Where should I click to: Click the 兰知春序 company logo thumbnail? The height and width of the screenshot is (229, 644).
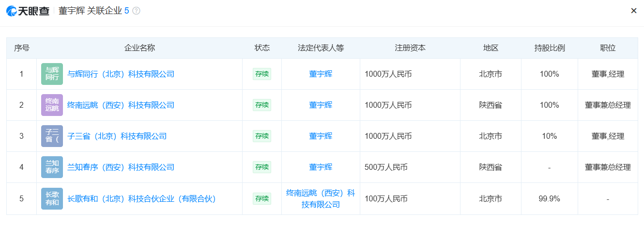click(52, 167)
